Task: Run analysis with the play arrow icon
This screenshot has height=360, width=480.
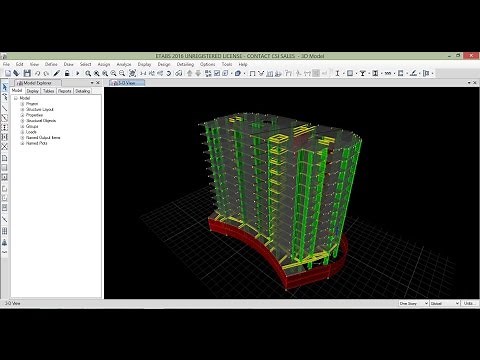Action: (78, 73)
